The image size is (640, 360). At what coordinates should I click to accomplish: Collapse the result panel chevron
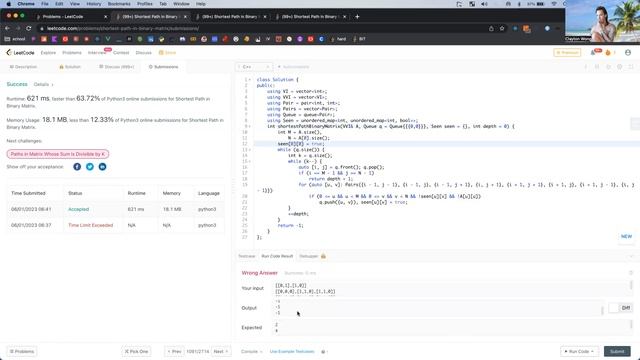pos(631,256)
